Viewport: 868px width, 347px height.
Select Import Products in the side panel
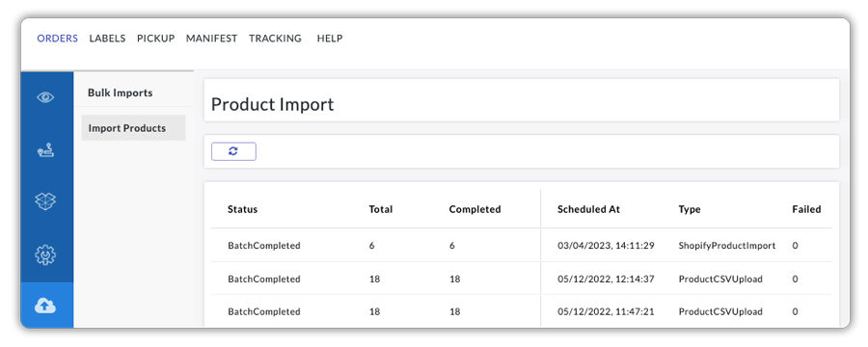[x=133, y=128]
